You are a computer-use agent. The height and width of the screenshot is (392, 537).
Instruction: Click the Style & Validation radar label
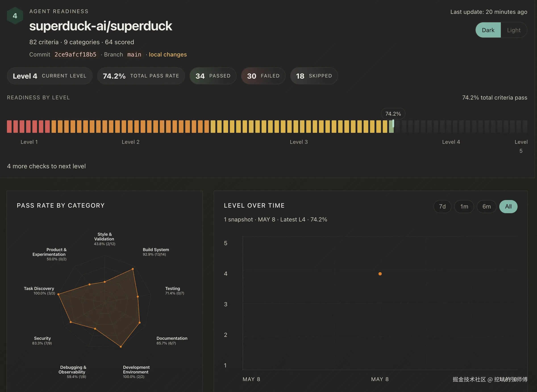tap(104, 239)
